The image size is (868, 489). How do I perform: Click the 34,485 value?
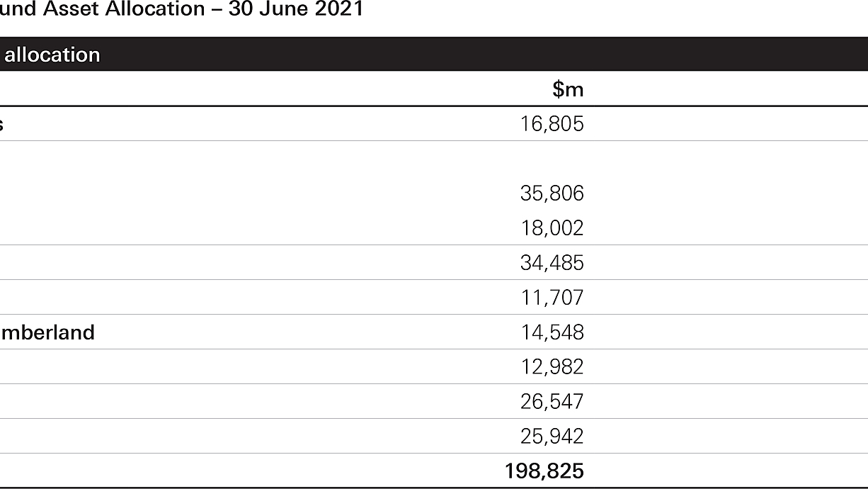point(552,263)
